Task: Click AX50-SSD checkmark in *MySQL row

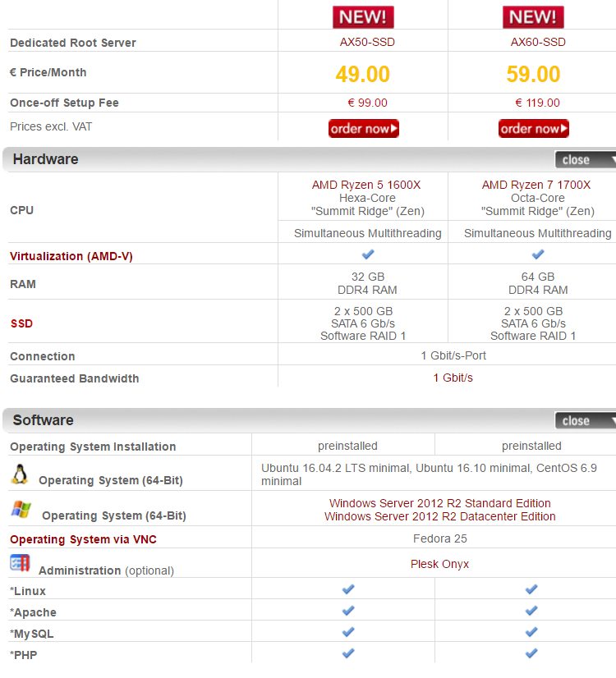Action: pyautogui.click(x=348, y=632)
